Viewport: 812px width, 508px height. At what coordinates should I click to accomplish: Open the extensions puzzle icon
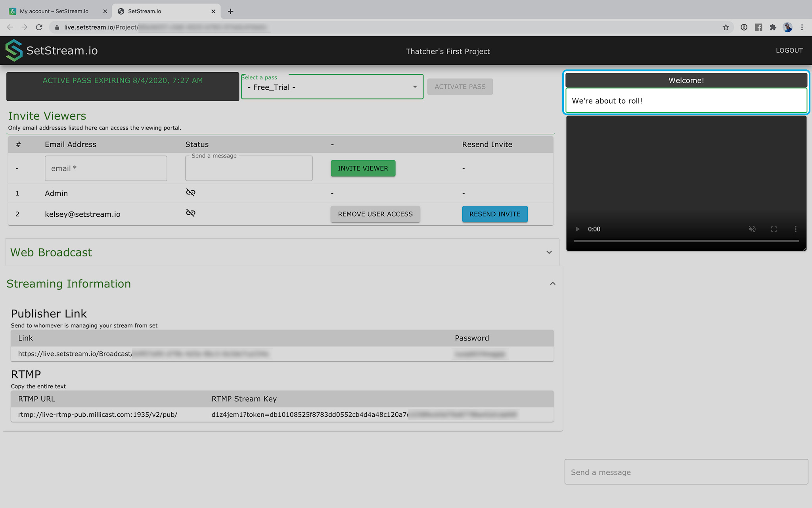773,27
